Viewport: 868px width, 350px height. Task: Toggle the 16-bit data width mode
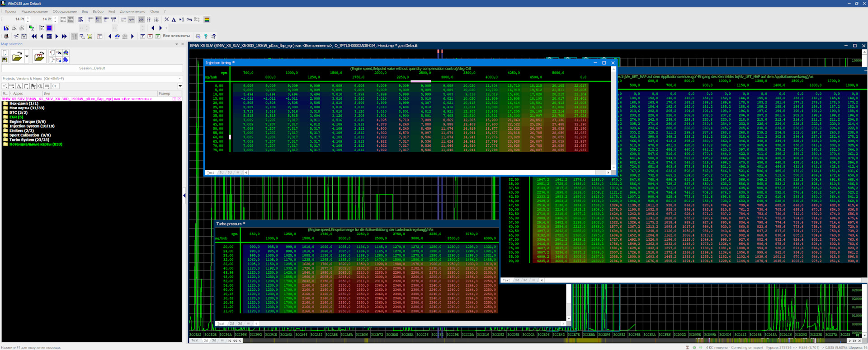[98, 19]
